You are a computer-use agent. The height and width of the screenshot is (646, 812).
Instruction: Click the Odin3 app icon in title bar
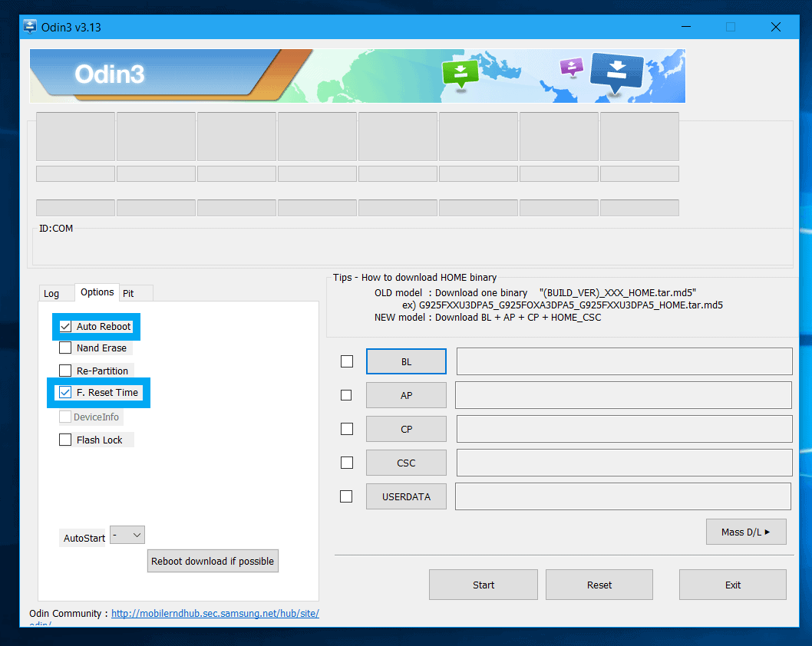tap(29, 27)
